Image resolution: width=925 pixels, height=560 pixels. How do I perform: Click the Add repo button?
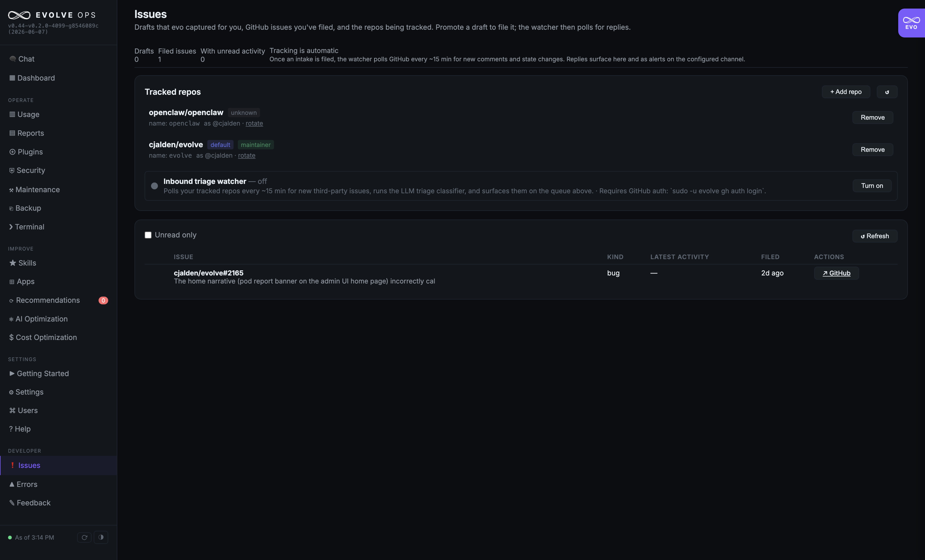[x=846, y=92]
